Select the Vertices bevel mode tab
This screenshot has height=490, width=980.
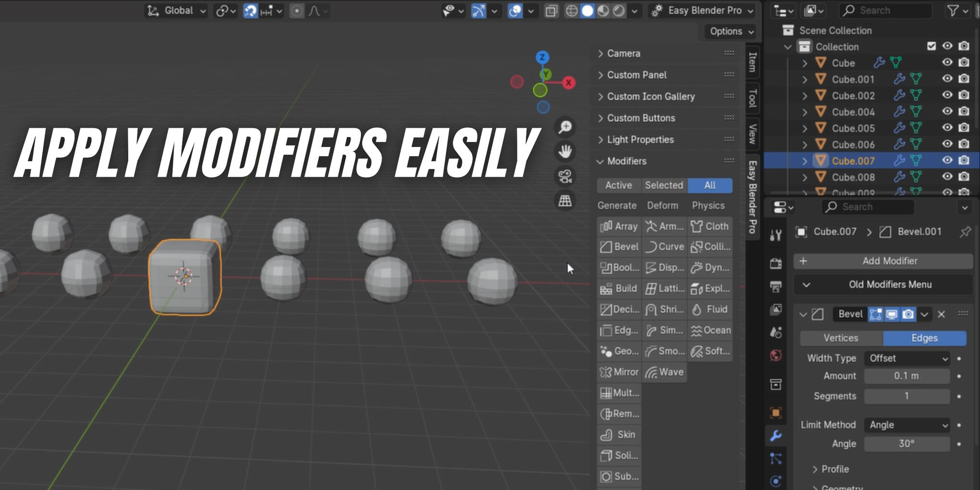841,338
